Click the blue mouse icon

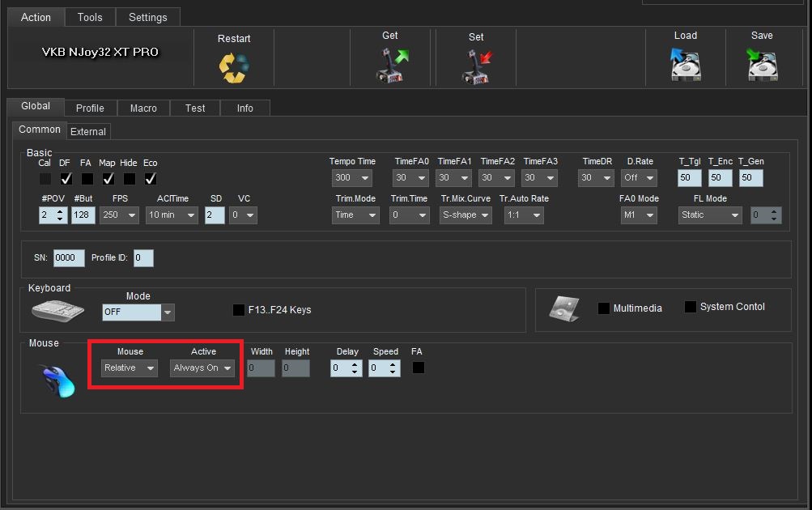[57, 381]
